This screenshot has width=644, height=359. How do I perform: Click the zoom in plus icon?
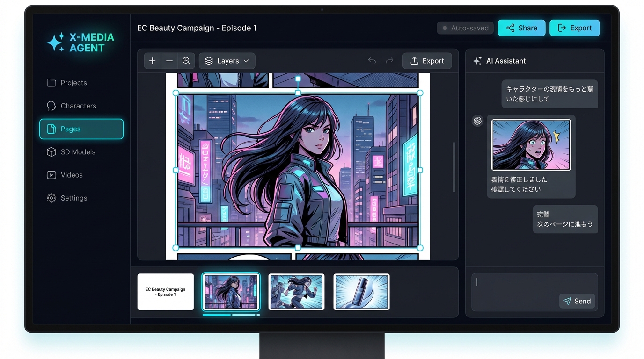(x=152, y=60)
